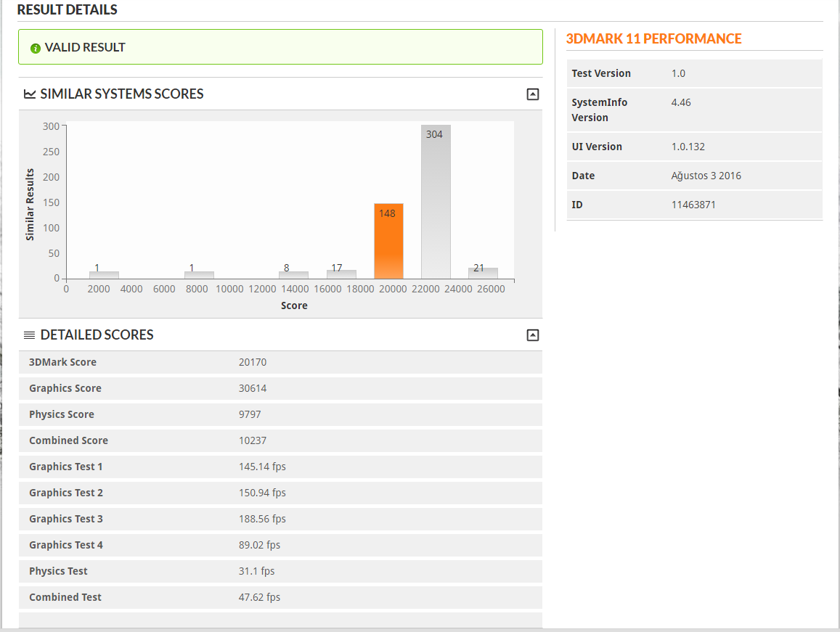Image resolution: width=840 pixels, height=632 pixels.
Task: Click the Combined Test label
Action: 65,598
